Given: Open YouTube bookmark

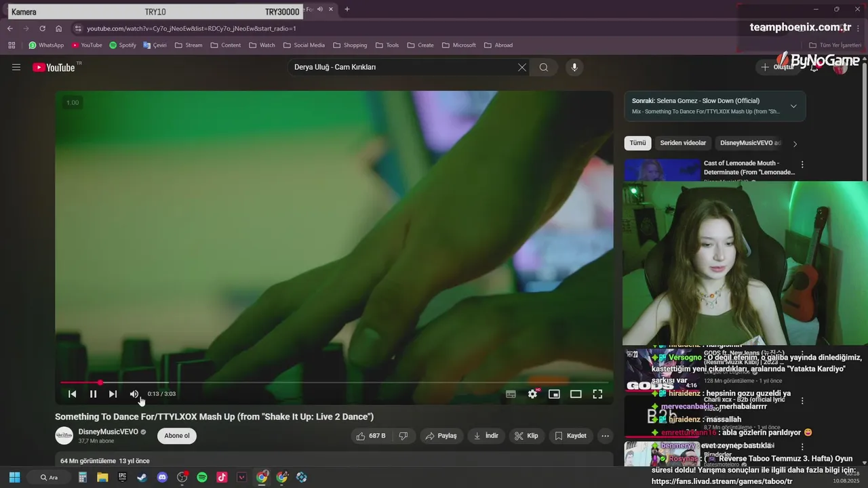Looking at the screenshot, I should [87, 45].
